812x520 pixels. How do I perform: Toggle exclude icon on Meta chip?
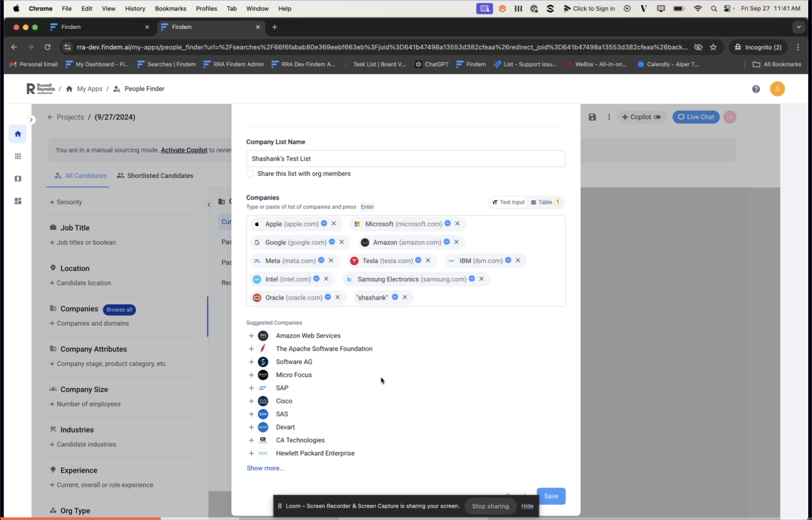pos(321,260)
